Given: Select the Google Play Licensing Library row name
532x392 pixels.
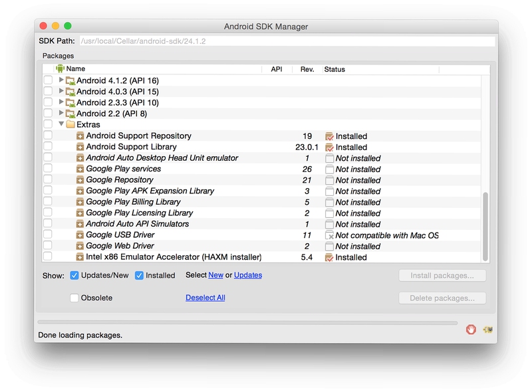Looking at the screenshot, I should click(x=140, y=213).
